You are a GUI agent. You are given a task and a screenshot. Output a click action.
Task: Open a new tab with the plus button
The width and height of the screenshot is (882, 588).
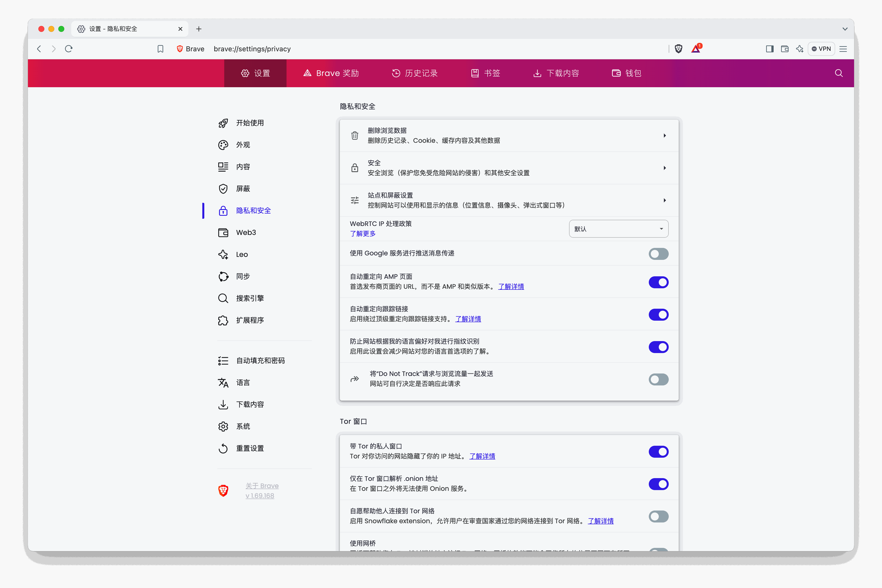199,29
